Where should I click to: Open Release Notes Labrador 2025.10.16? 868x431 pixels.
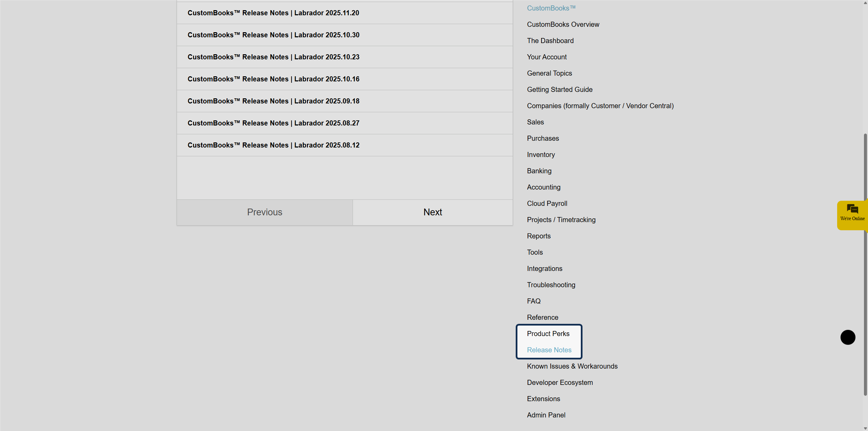tap(273, 79)
